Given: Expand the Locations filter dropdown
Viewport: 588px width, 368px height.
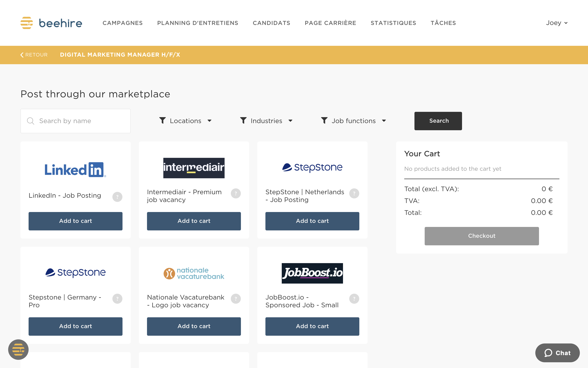Looking at the screenshot, I should (185, 121).
